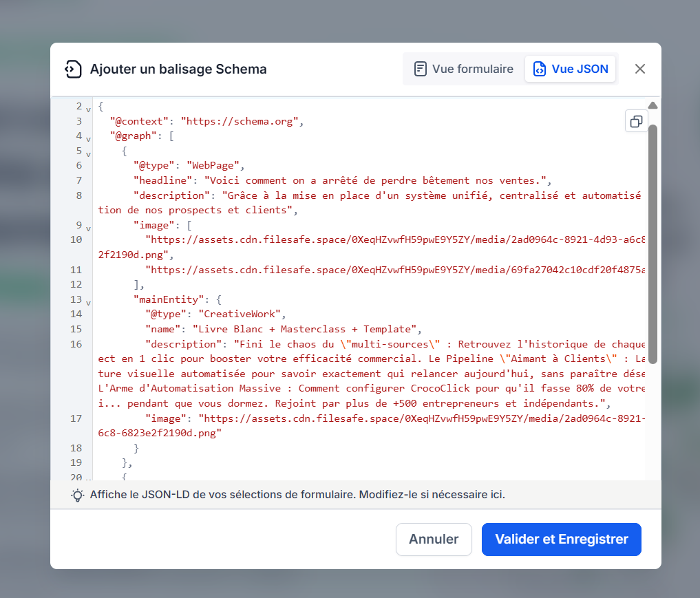
Task: Click Valider et Enregistrer button
Action: pyautogui.click(x=561, y=539)
